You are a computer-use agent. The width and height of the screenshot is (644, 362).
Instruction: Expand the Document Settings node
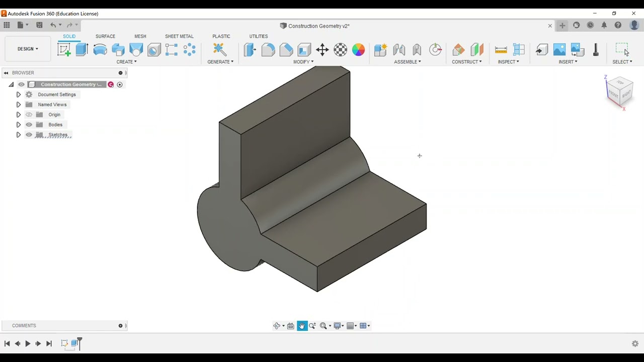(x=19, y=95)
